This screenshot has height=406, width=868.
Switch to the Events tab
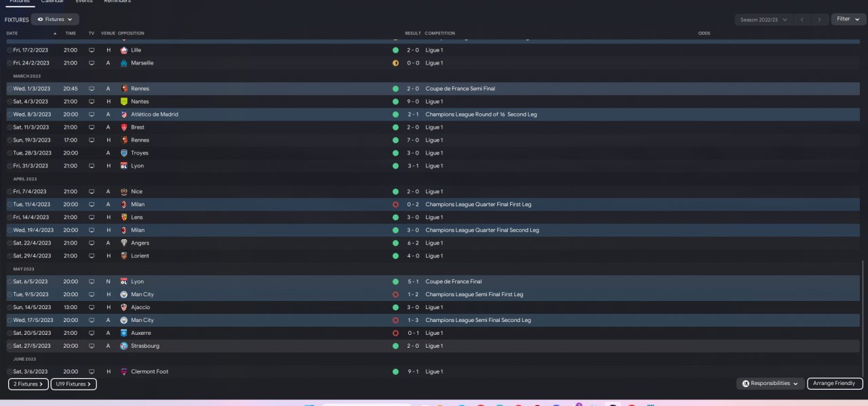[84, 2]
